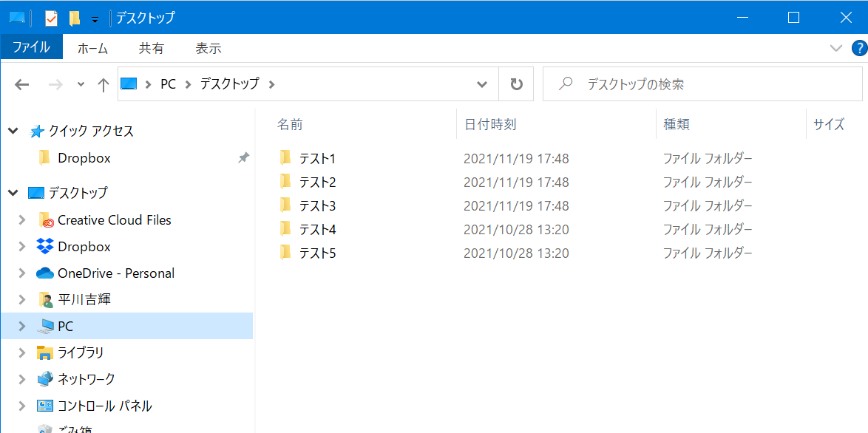Viewport: 868px width, 433px height.
Task: Click the Dropbox icon in navigation tree
Action: pos(45,247)
